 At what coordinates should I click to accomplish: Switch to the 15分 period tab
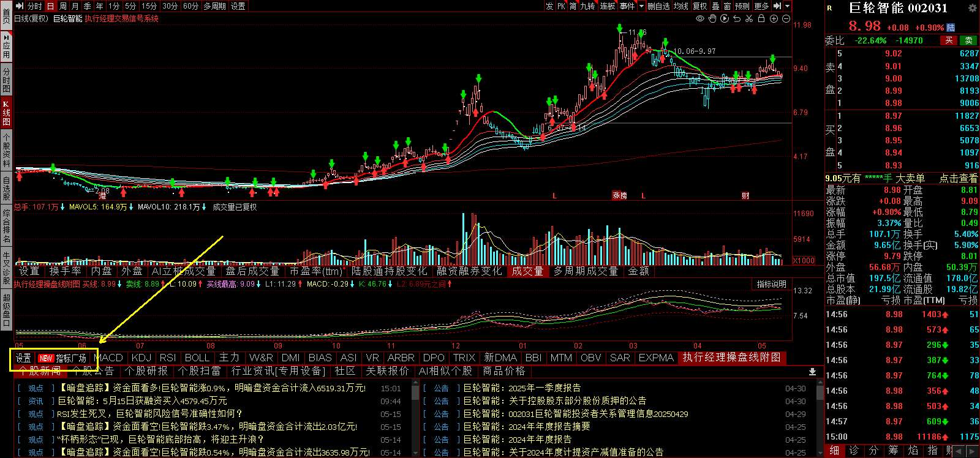pos(149,6)
